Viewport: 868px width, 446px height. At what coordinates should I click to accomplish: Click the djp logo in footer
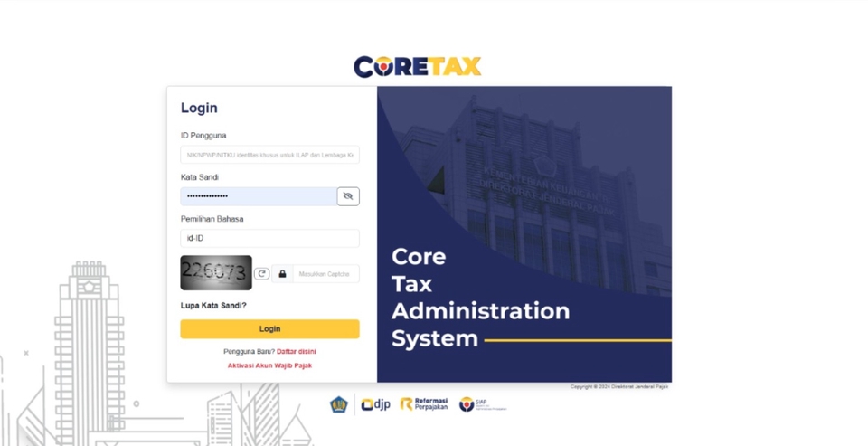click(375, 405)
